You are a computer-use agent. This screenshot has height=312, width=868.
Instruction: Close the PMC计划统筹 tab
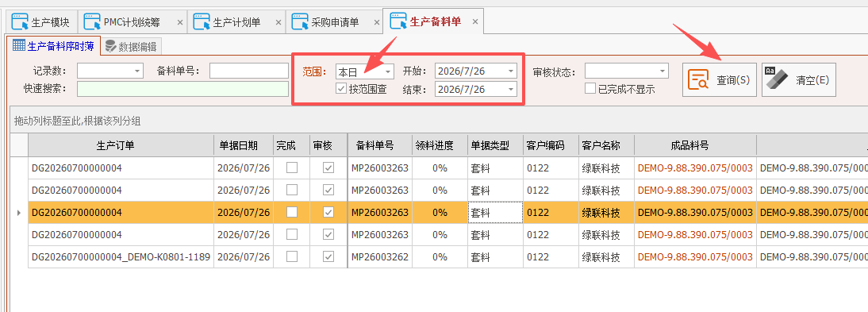tap(180, 23)
